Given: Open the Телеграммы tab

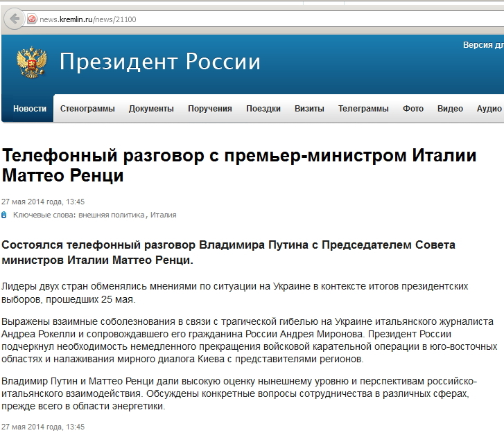Looking at the screenshot, I should (x=363, y=109).
